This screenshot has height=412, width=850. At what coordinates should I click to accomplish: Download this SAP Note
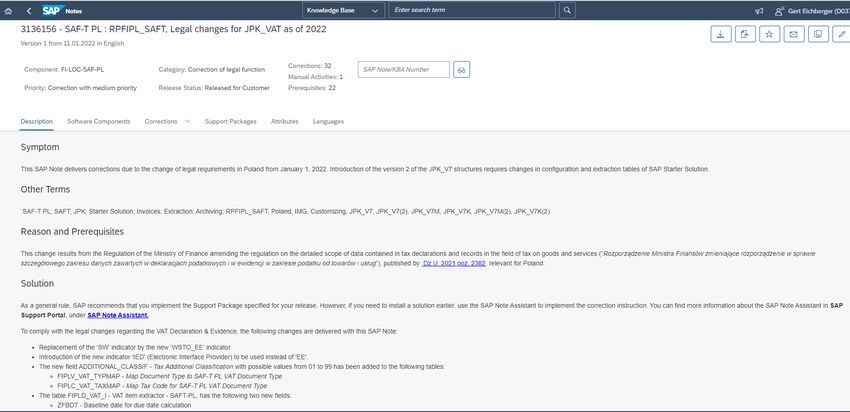coord(720,34)
